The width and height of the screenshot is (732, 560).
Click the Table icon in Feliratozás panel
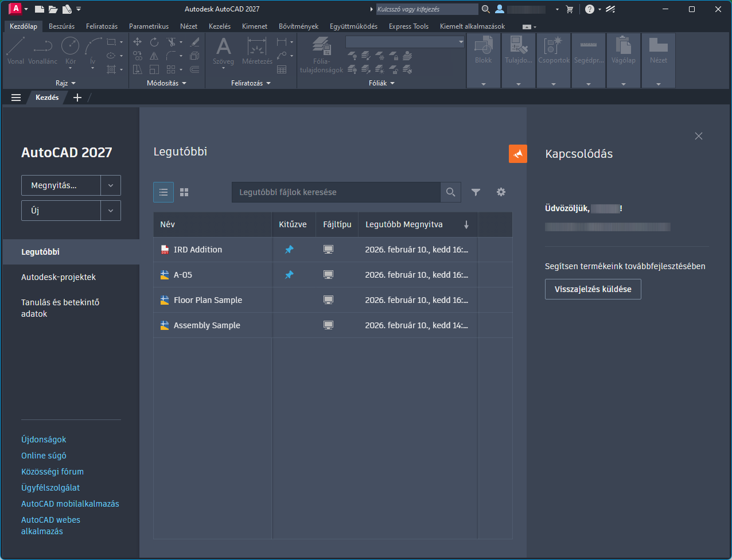pos(282,69)
